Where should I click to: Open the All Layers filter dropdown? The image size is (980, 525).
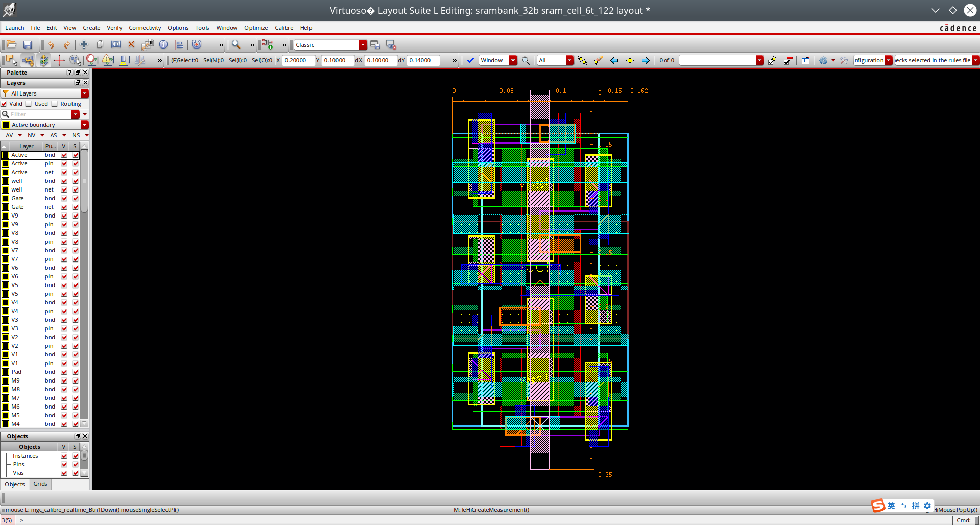point(85,93)
